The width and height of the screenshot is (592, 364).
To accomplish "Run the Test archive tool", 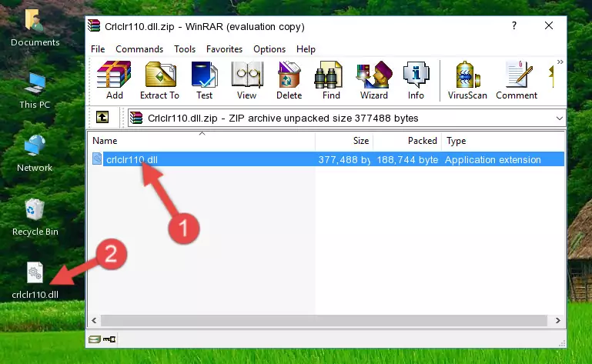I will [204, 81].
